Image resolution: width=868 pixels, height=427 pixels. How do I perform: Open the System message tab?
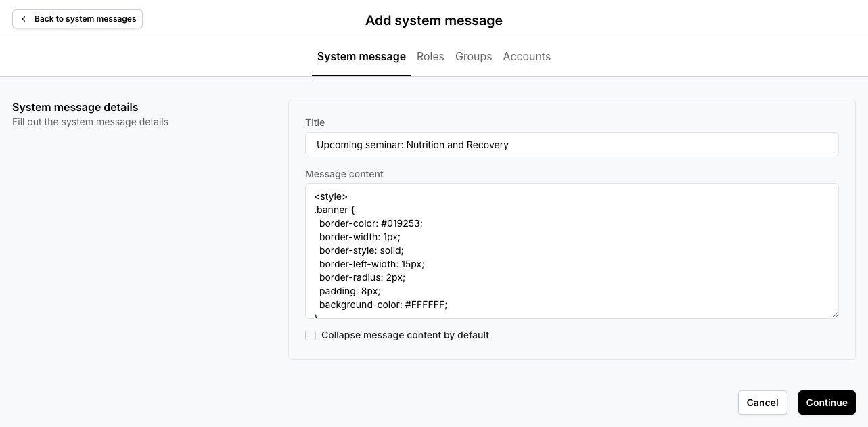tap(361, 57)
